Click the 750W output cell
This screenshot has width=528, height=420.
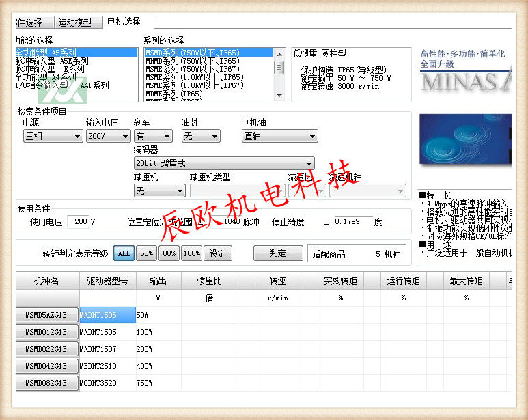(x=158, y=383)
